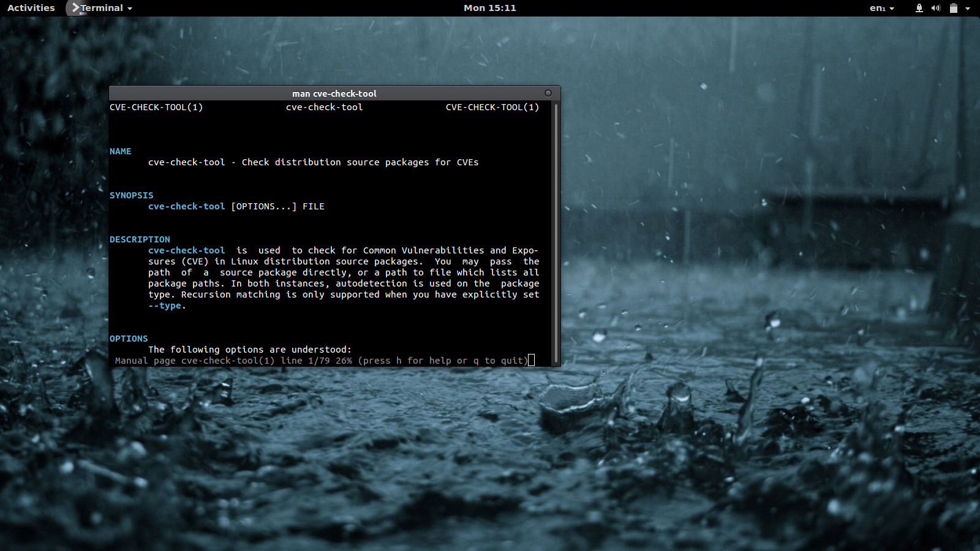This screenshot has height=551, width=980.
Task: Expand the system menu arrow
Action: 968,9
